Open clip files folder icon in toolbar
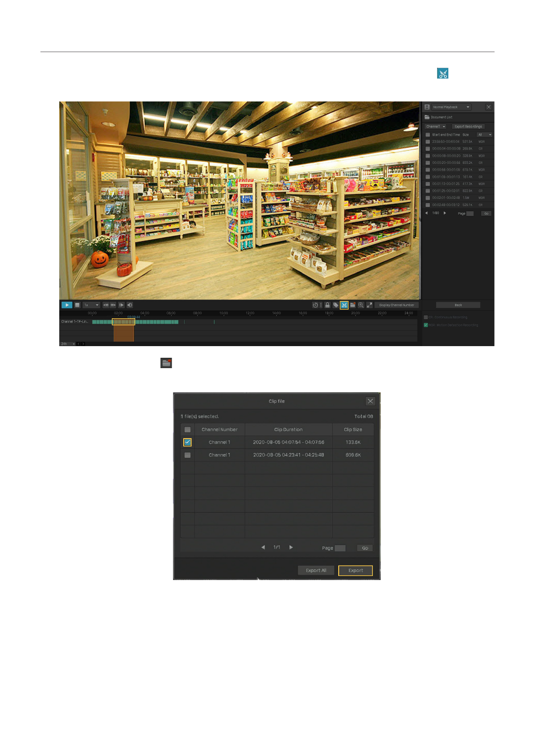This screenshot has height=756, width=535. tap(353, 305)
